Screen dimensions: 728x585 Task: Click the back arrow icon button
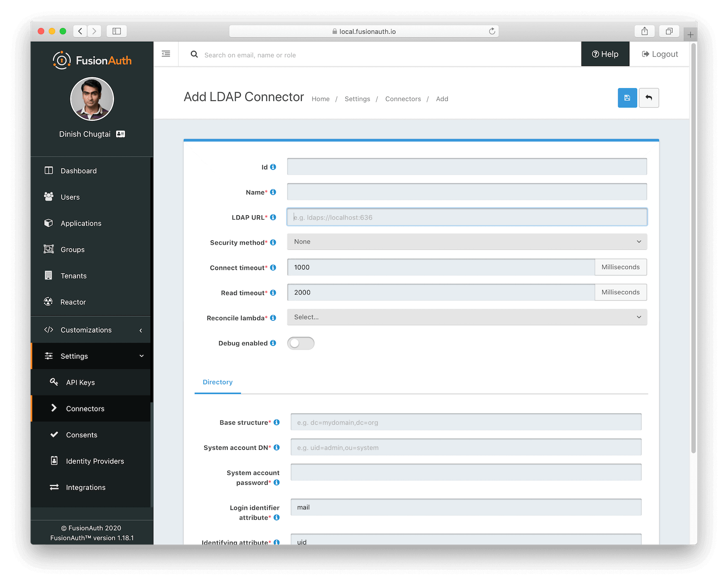point(649,98)
